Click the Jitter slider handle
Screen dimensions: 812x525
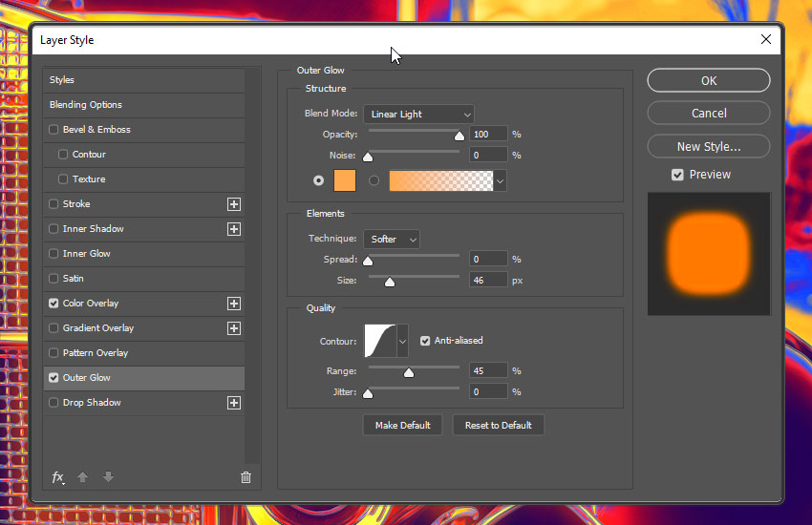(x=368, y=393)
